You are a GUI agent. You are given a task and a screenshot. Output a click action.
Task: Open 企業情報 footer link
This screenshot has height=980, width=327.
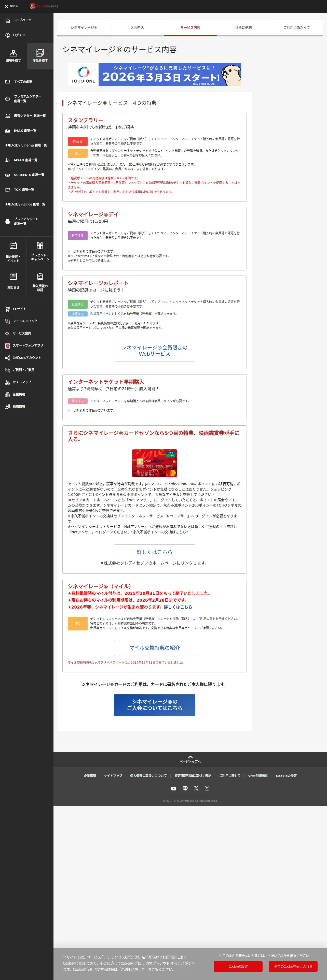click(x=90, y=776)
